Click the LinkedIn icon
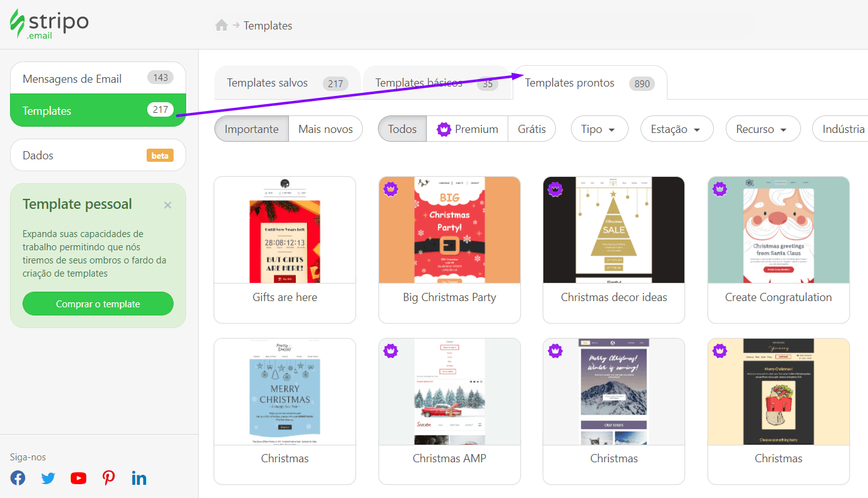Viewport: 868px width, 498px height. (x=139, y=478)
